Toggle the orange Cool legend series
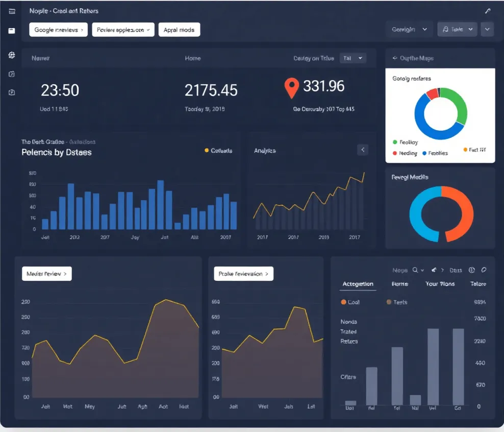The width and height of the screenshot is (504, 432). point(350,302)
